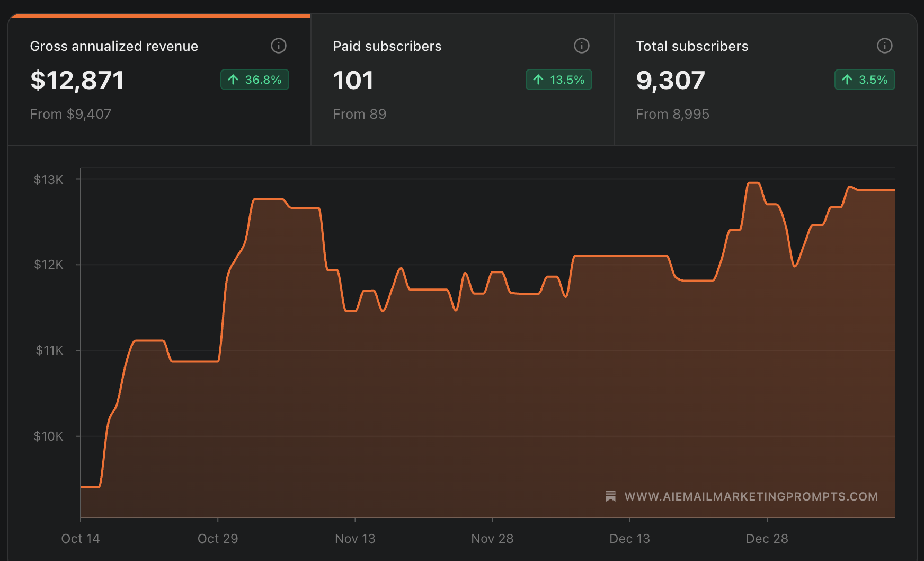Click the From $9,407 comparison text

click(x=70, y=114)
